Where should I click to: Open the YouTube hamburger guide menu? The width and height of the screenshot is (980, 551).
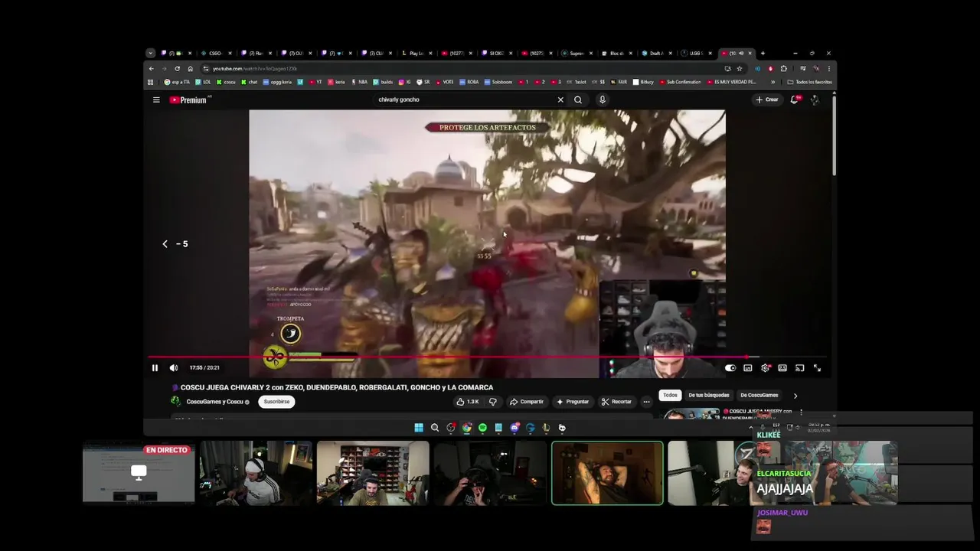coord(156,99)
